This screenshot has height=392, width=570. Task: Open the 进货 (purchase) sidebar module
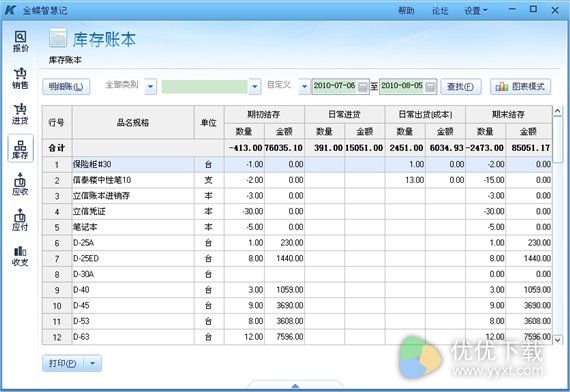coord(20,114)
